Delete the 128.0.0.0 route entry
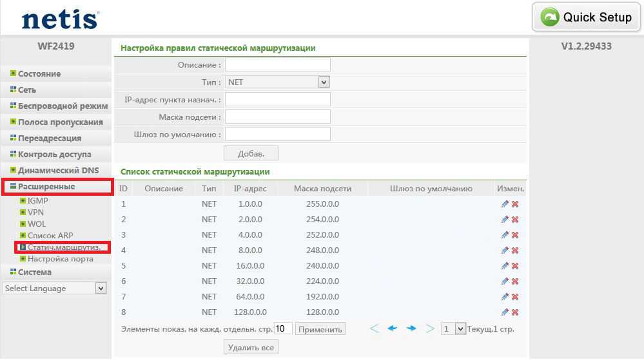644x360 pixels. [515, 312]
